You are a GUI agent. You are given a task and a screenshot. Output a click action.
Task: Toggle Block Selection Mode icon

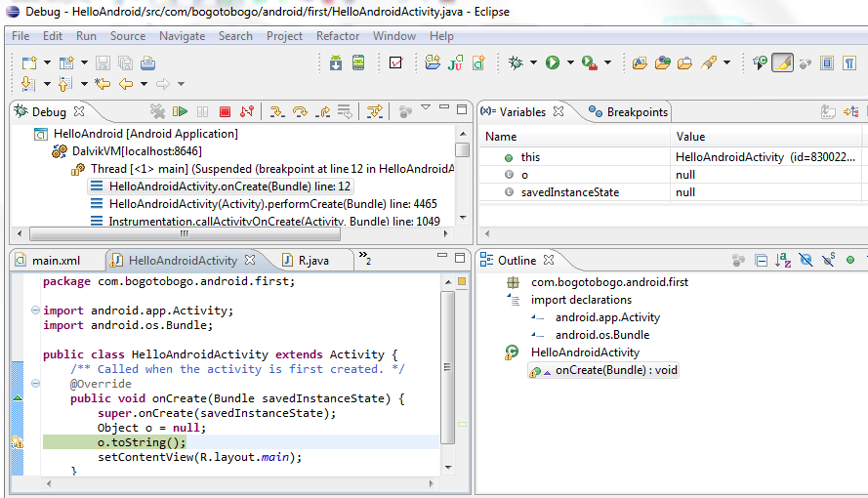click(x=827, y=63)
